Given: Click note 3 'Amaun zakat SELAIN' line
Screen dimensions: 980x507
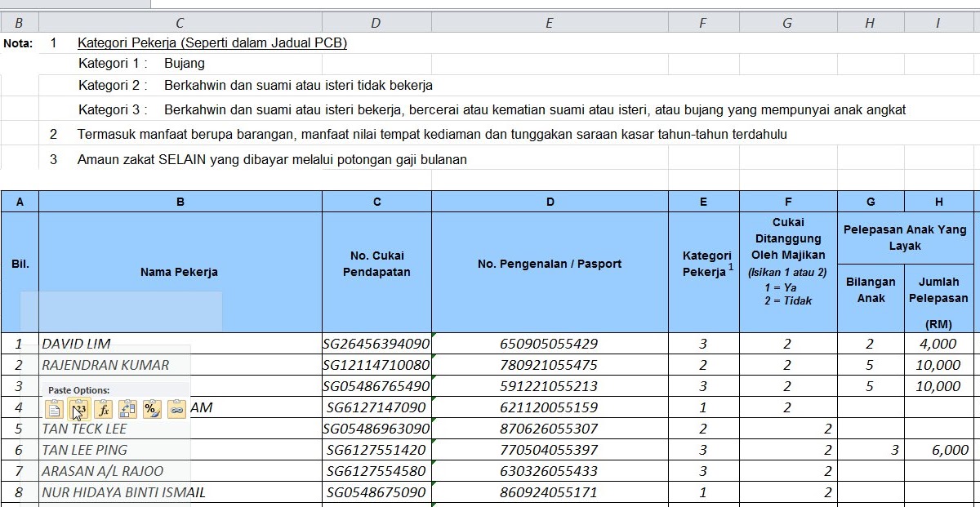Looking at the screenshot, I should coord(272,159).
